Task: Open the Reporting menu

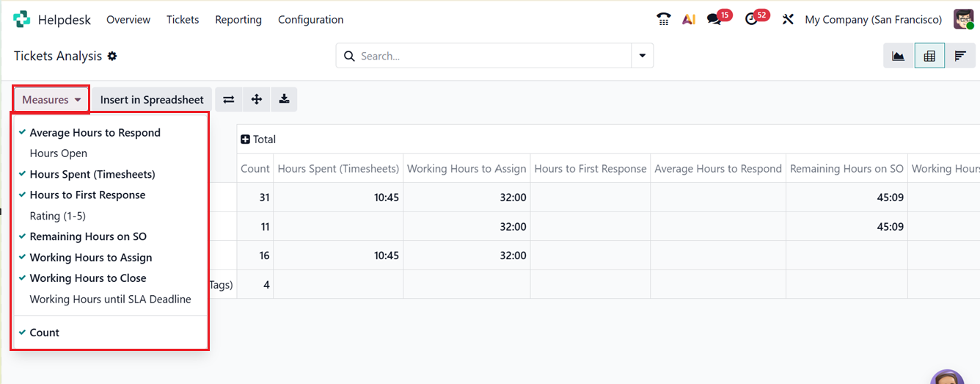Action: tap(238, 20)
